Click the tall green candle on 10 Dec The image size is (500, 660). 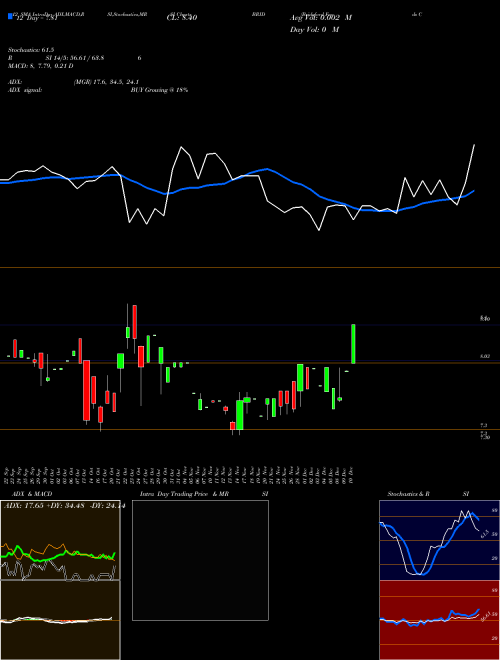[x=353, y=344]
